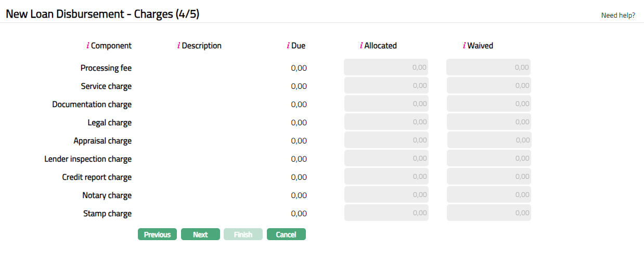
Task: Select the Notary charge Allocated field
Action: coord(386,194)
